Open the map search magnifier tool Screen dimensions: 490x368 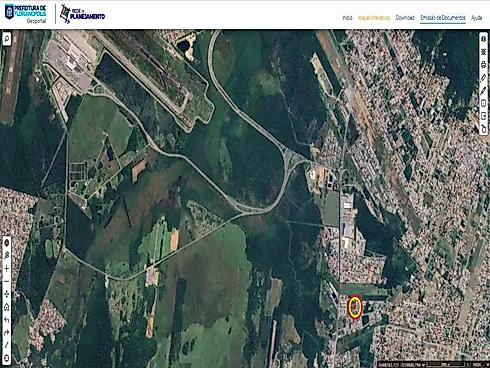[x=7, y=39]
